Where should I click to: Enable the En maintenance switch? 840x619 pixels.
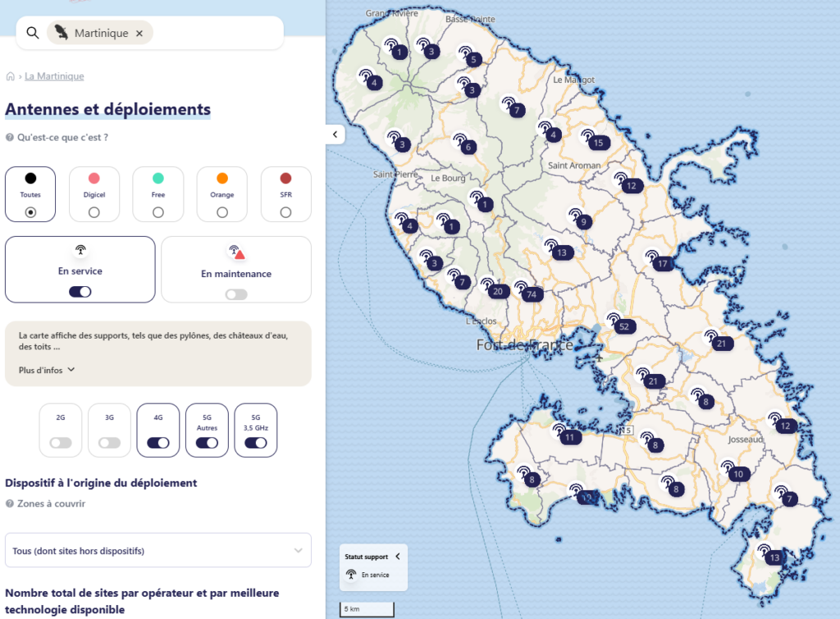click(x=236, y=294)
